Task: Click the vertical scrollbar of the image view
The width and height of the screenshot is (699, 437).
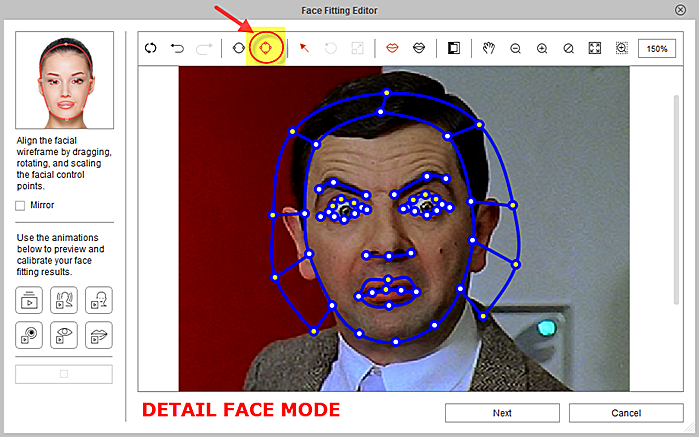Action: pyautogui.click(x=676, y=200)
